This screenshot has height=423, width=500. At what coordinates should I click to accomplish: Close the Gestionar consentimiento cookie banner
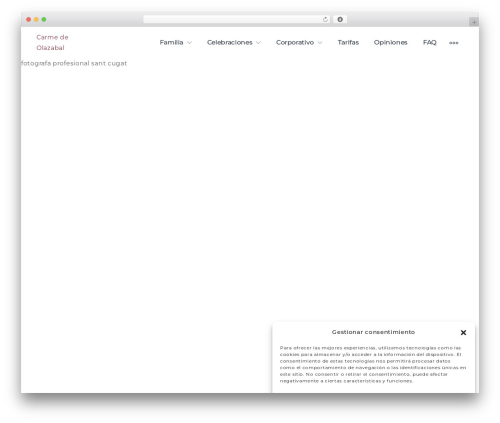pos(463,332)
